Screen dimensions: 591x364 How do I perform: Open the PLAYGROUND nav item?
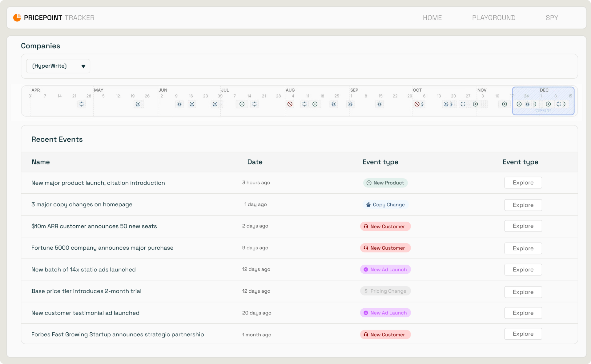[494, 18]
